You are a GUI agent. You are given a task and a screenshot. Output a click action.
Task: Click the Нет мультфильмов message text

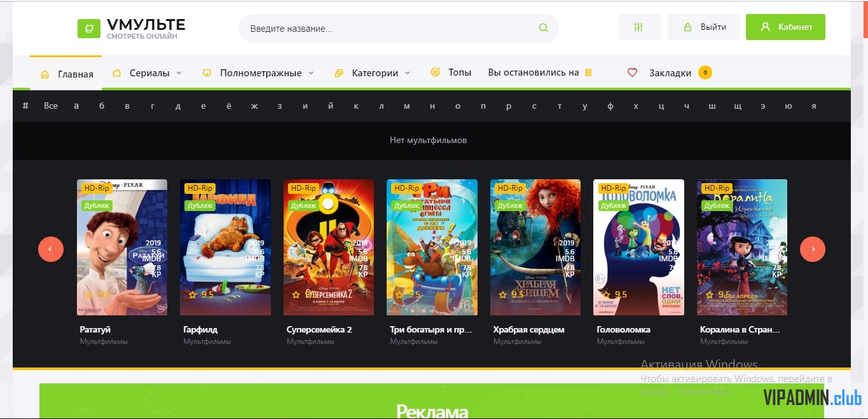click(429, 140)
